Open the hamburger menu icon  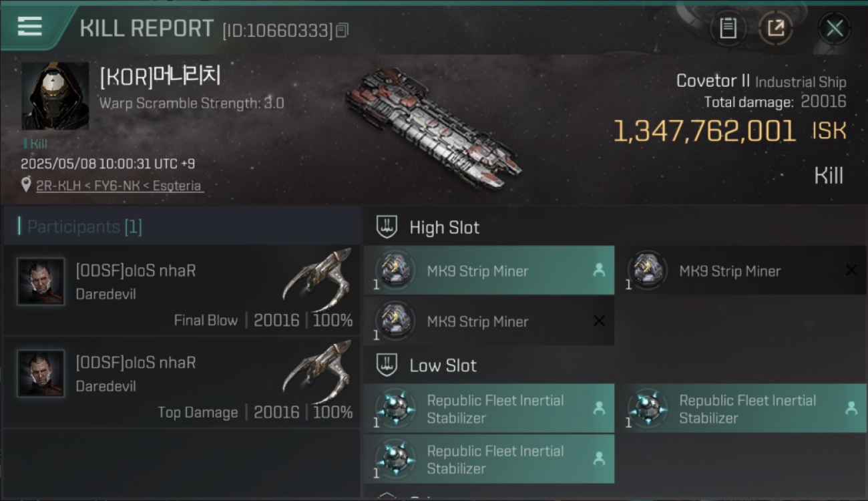pos(29,26)
